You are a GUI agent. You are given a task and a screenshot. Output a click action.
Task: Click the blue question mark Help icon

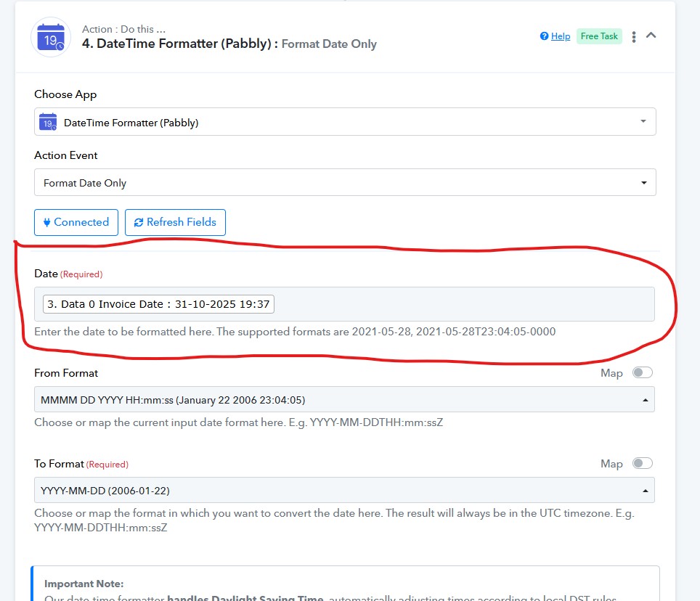coord(544,36)
